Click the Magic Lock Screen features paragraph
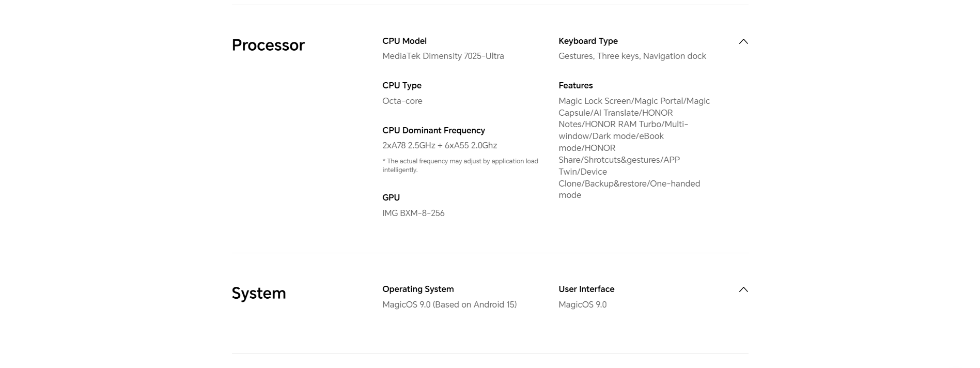 click(634, 148)
